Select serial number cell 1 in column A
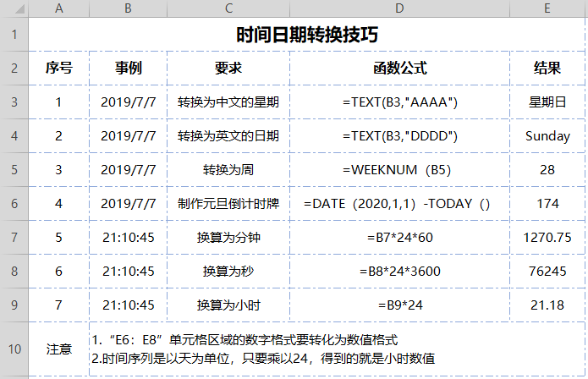 (59, 102)
